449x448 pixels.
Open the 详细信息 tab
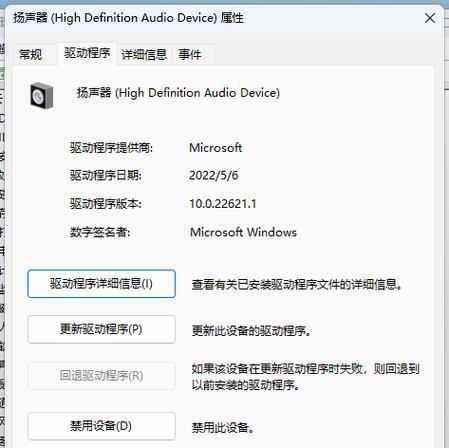click(x=144, y=54)
